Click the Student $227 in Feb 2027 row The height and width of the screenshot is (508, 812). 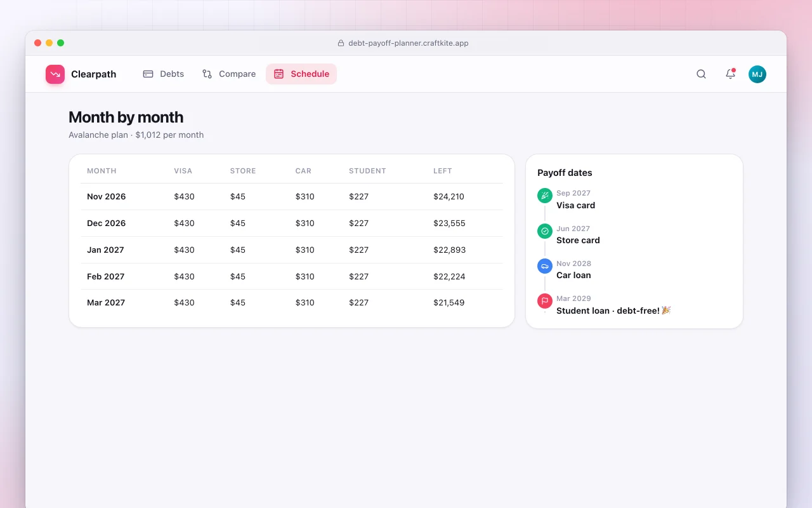pos(359,277)
